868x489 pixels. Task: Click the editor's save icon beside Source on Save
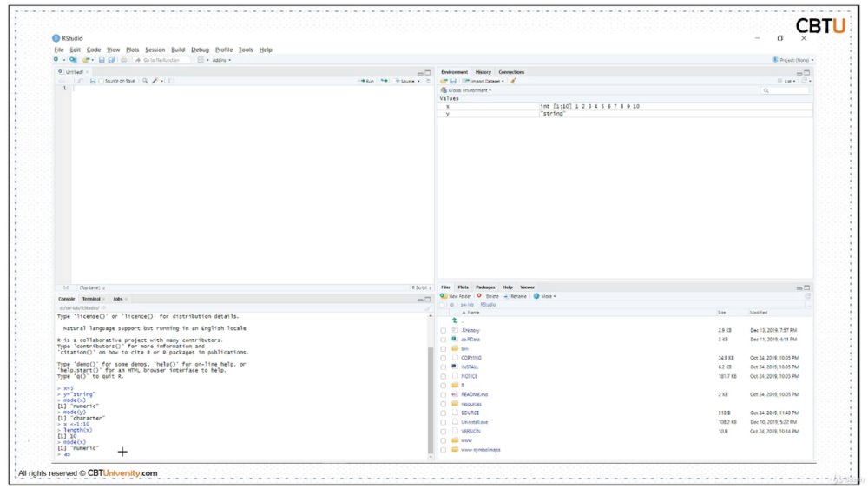pos(93,81)
